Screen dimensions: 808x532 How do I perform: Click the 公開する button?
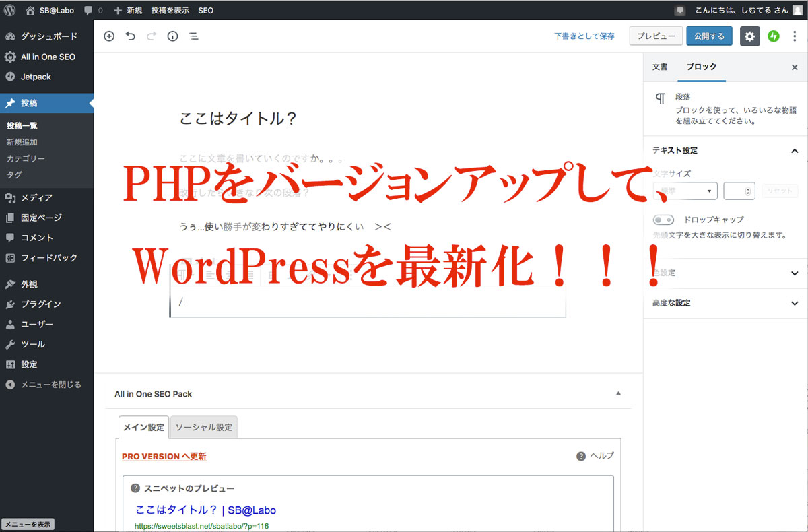coord(709,36)
